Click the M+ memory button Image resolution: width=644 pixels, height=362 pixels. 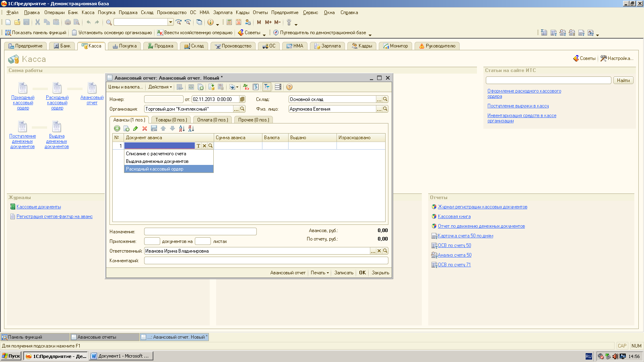pyautogui.click(x=268, y=22)
